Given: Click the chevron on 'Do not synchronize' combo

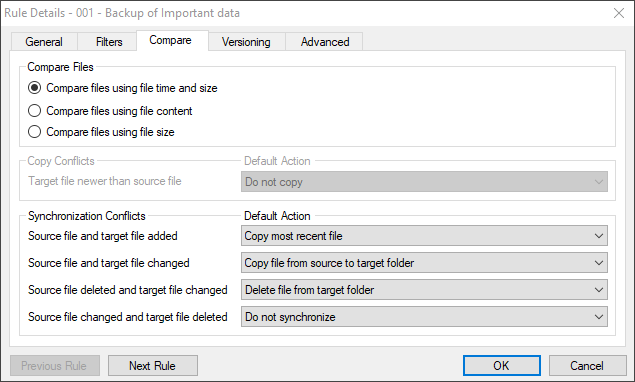Looking at the screenshot, I should click(x=599, y=317).
